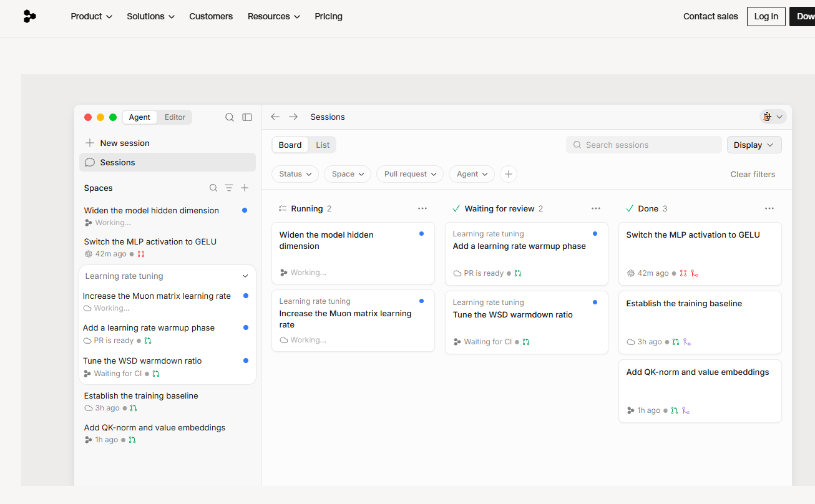Open the Done column three-dot menu

pyautogui.click(x=769, y=208)
